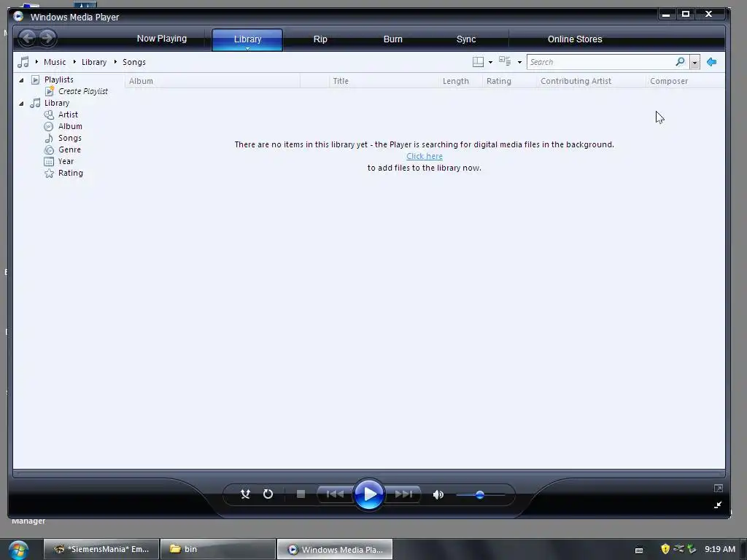747x560 pixels.
Task: Sort by the Composer column header
Action: 685,81
